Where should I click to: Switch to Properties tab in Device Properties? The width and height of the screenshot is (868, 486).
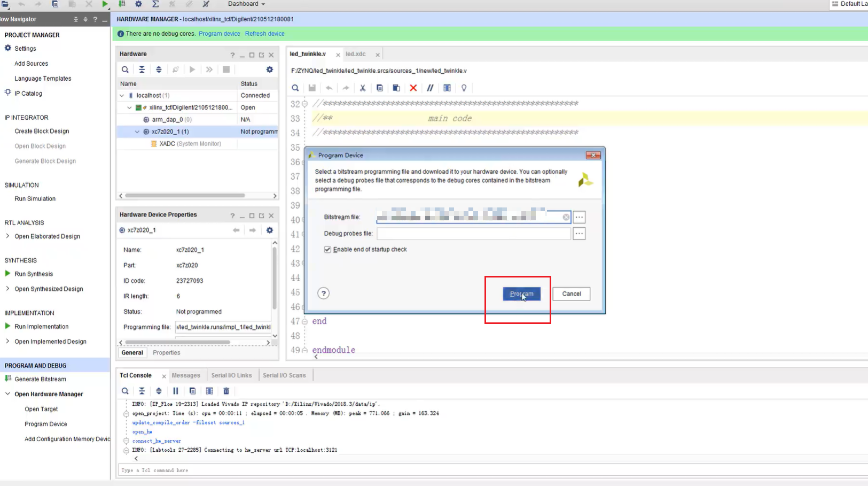[167, 353]
